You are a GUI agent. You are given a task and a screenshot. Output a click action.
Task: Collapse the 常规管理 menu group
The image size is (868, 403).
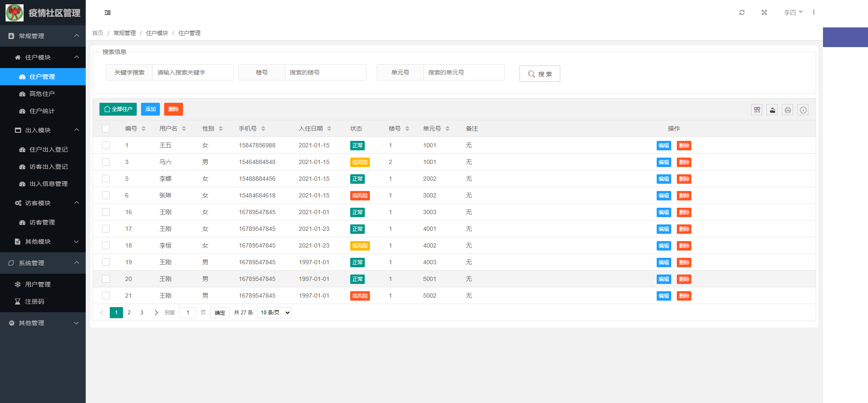[x=43, y=36]
